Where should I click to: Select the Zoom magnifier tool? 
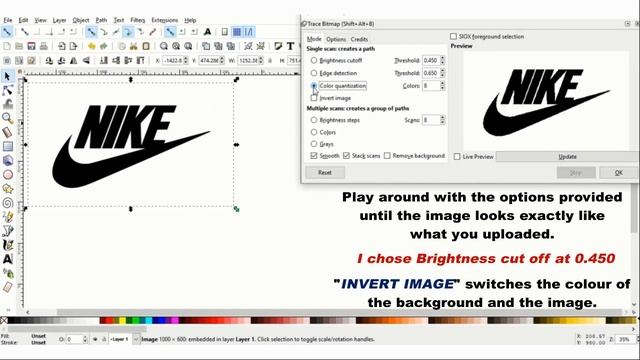7,118
